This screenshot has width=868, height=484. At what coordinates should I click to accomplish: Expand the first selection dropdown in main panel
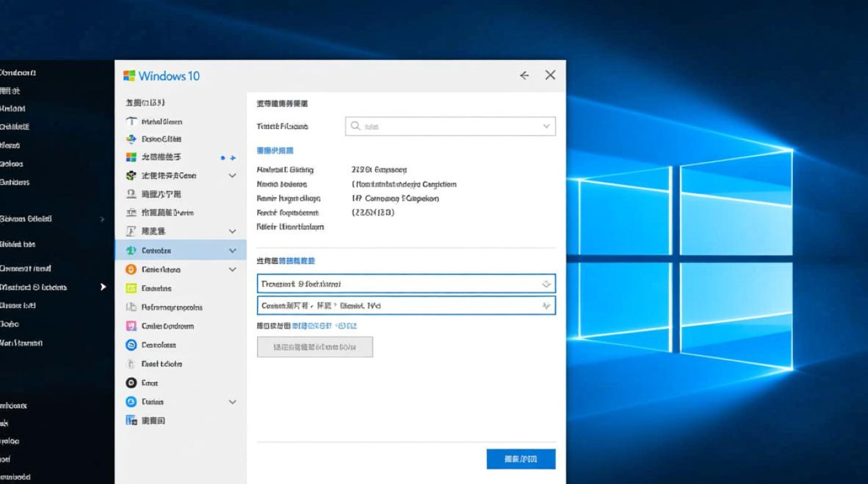tap(546, 283)
